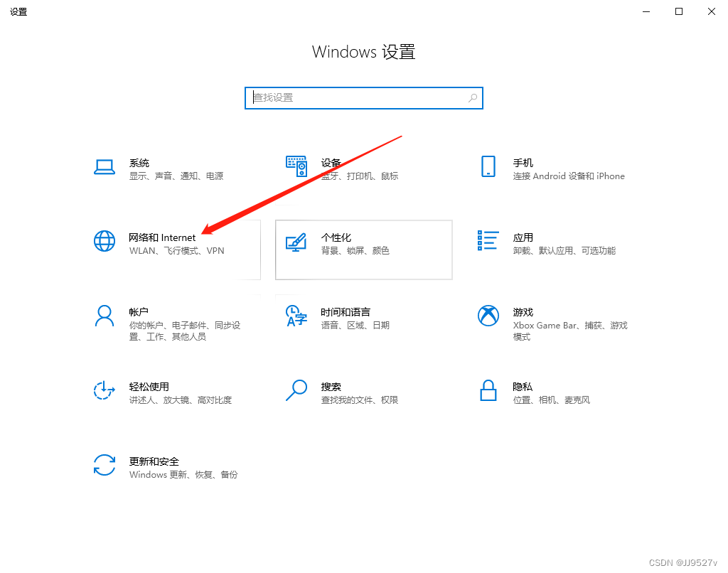Open the 时间和语言 settings title
This screenshot has width=728, height=573.
[346, 312]
